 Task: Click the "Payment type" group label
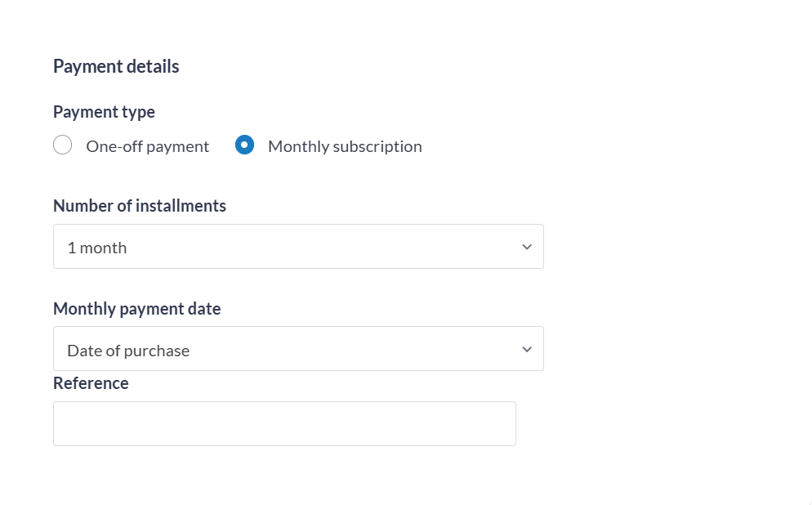pyautogui.click(x=104, y=112)
